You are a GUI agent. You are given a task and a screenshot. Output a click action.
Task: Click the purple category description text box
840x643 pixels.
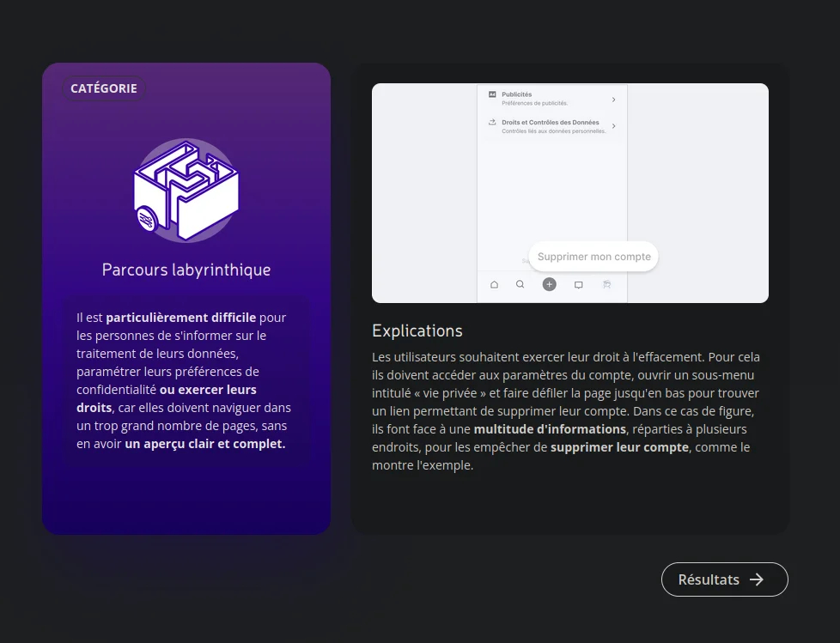[x=186, y=381]
